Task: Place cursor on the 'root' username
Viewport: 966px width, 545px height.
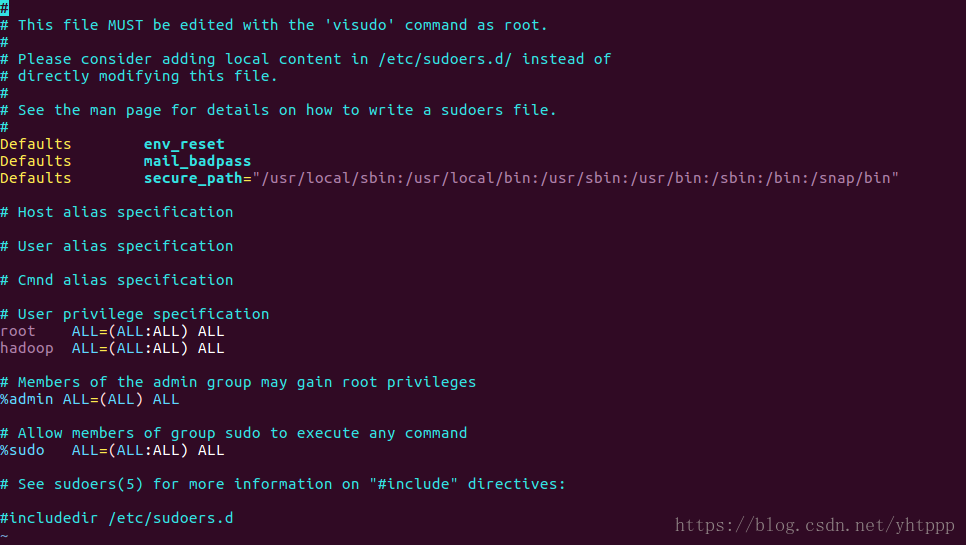Action: [18, 331]
